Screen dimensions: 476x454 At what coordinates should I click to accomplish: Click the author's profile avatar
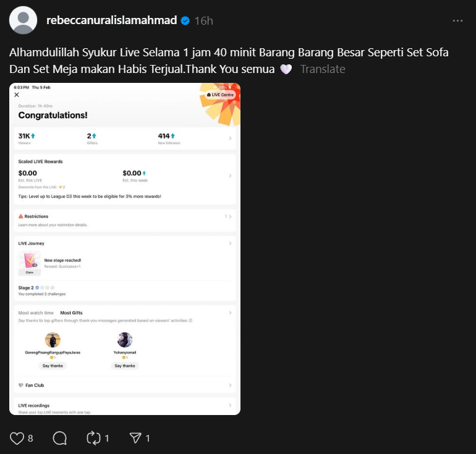click(24, 20)
